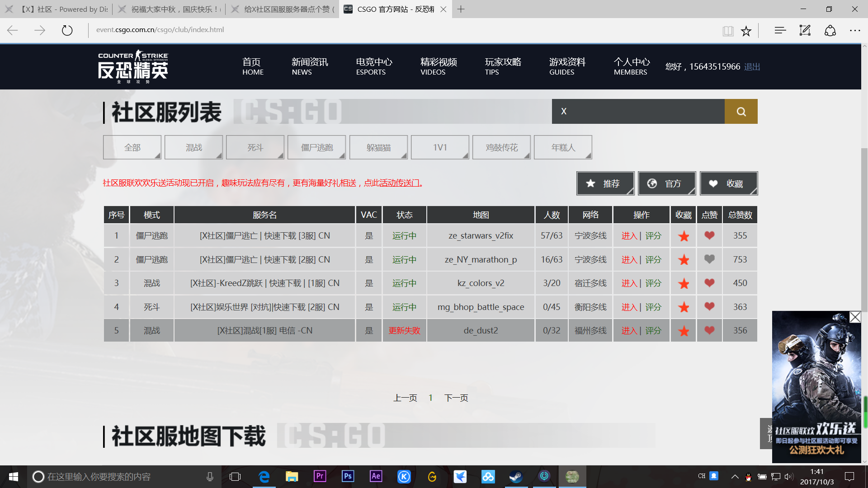
Task: Open Edge's more options menu
Action: click(855, 30)
